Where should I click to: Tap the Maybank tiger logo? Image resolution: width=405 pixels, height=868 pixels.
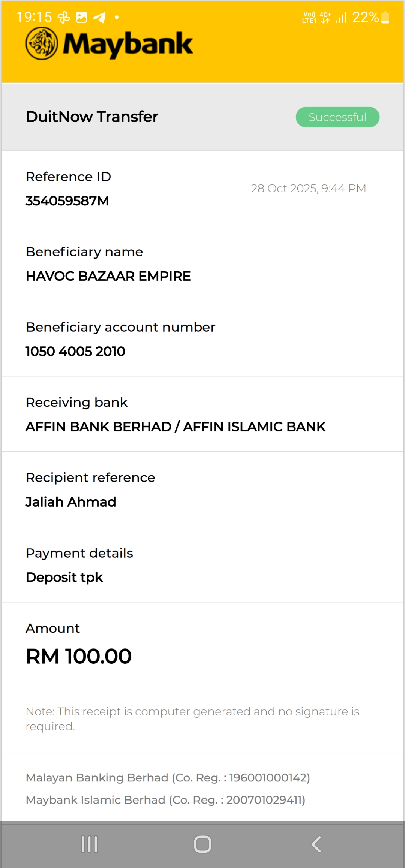point(42,44)
